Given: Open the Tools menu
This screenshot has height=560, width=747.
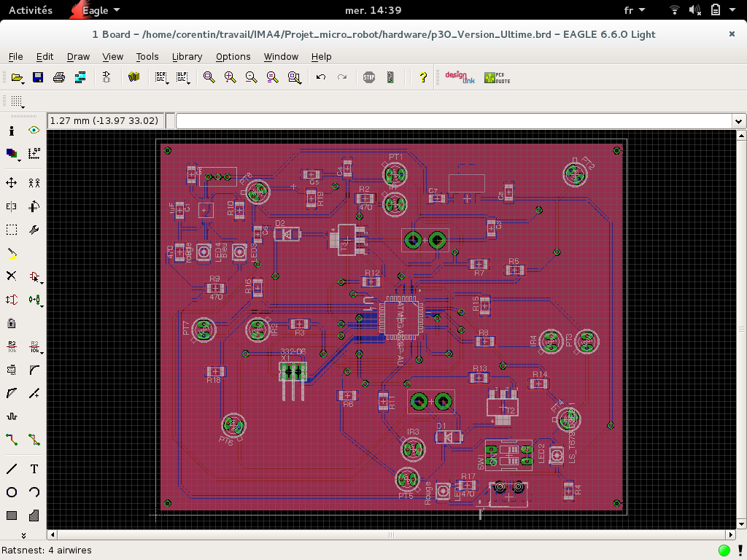Looking at the screenshot, I should click(147, 56).
